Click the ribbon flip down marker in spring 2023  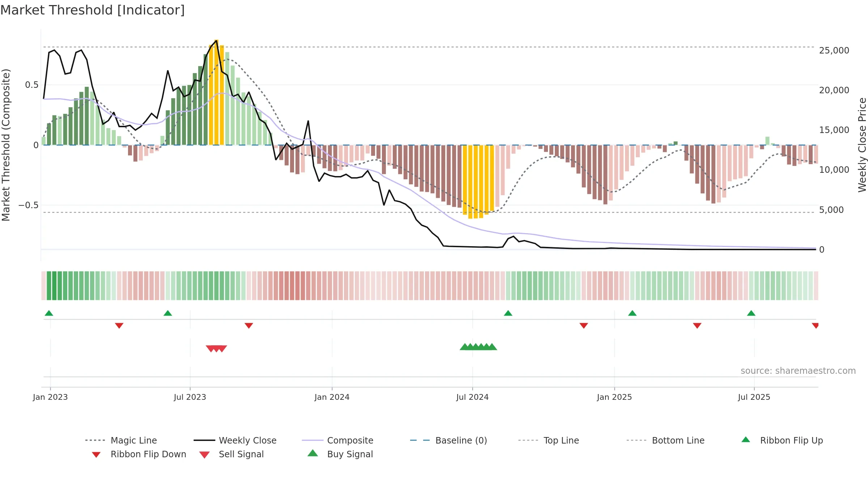[119, 326]
